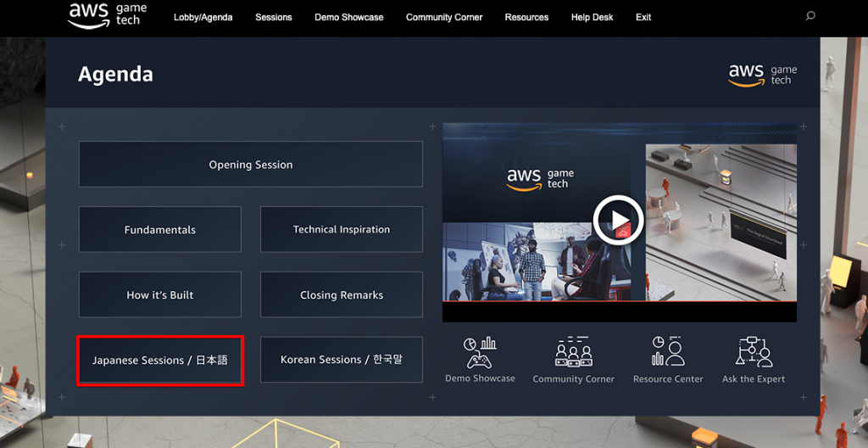Open the Ask the Expert icon
The height and width of the screenshot is (448, 868).
754,351
